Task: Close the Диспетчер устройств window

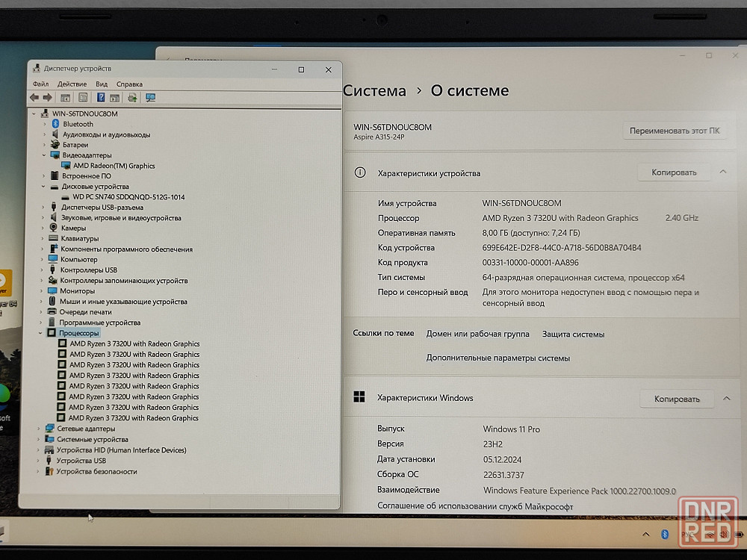Action: (x=328, y=69)
